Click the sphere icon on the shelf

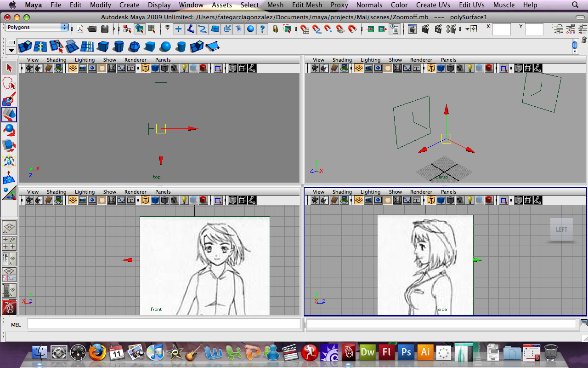pos(165,46)
